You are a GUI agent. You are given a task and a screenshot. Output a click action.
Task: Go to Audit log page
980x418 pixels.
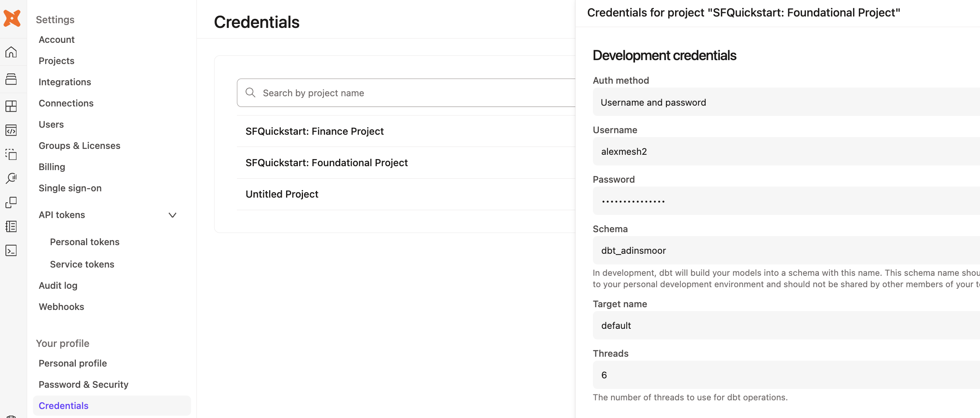pos(58,286)
